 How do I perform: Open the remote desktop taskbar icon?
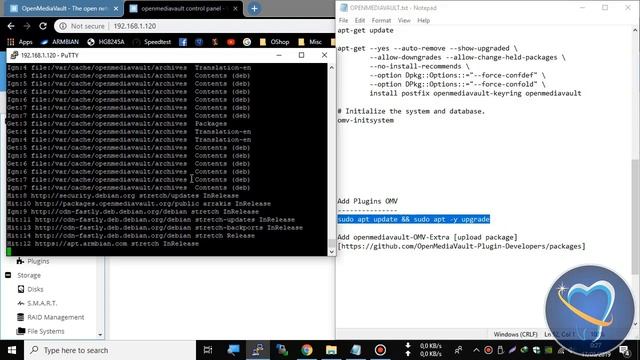tap(233, 350)
